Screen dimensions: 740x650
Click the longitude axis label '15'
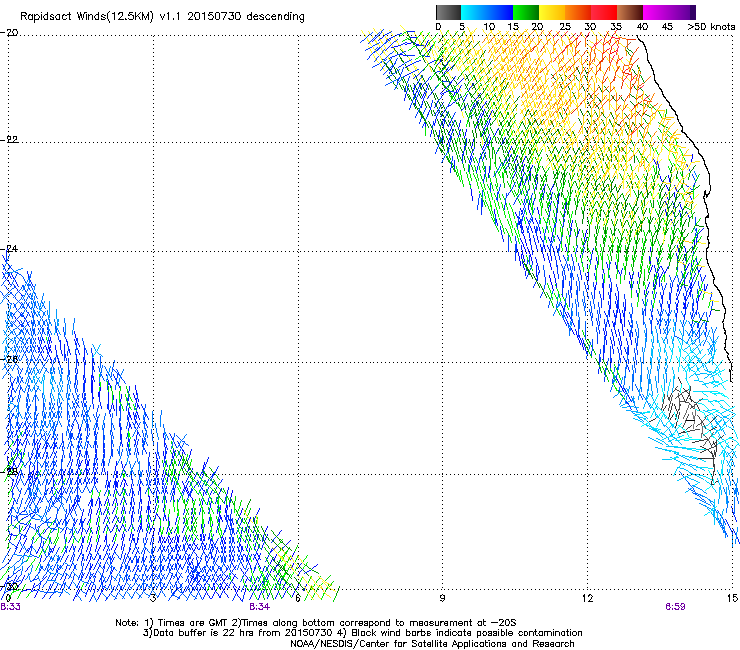732,598
